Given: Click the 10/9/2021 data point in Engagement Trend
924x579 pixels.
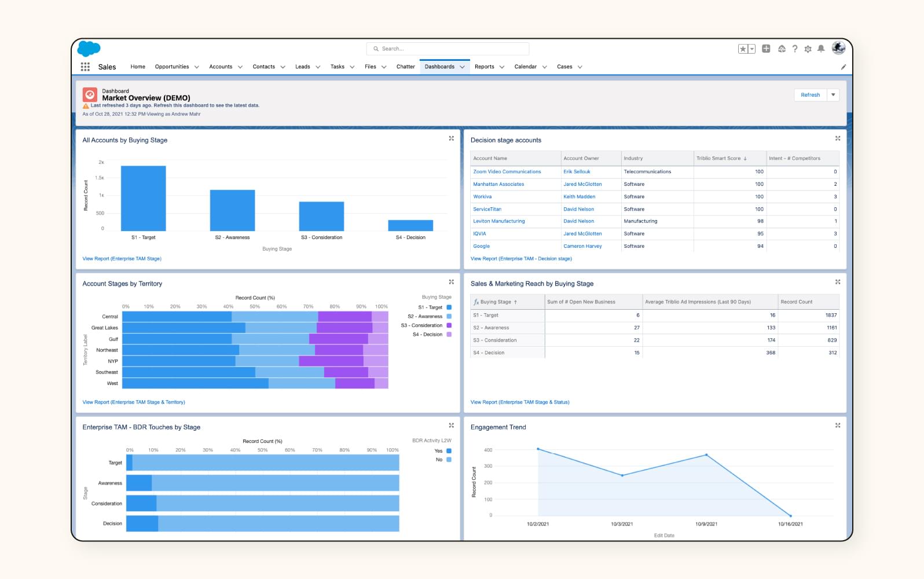Looking at the screenshot, I should coord(706,455).
